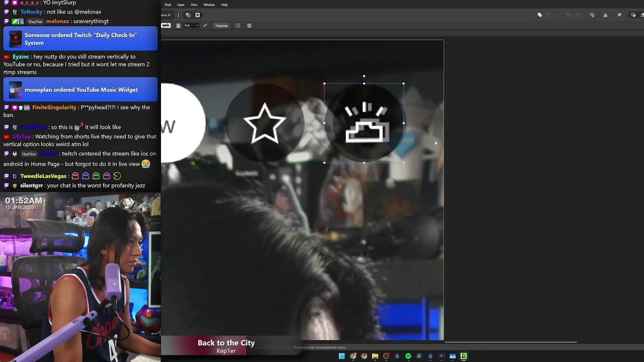
Task: Open the second Chrome taskbar icon
Action: pyautogui.click(x=364, y=356)
